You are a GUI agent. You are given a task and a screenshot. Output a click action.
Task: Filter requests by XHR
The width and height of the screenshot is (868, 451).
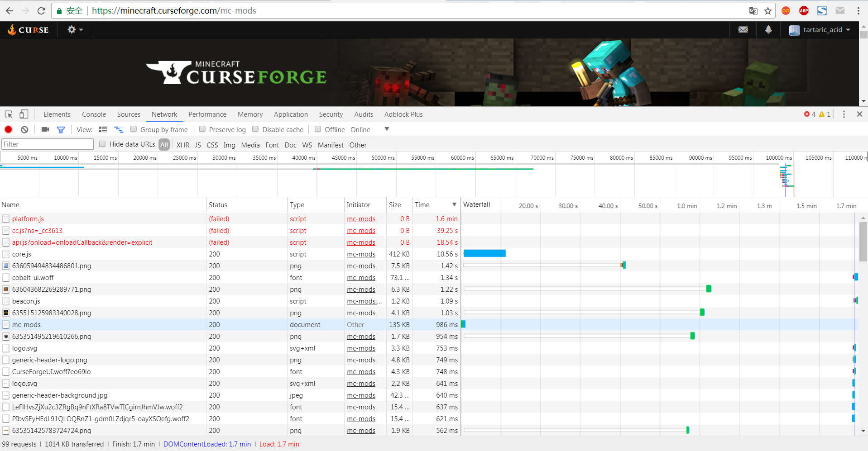click(x=183, y=145)
